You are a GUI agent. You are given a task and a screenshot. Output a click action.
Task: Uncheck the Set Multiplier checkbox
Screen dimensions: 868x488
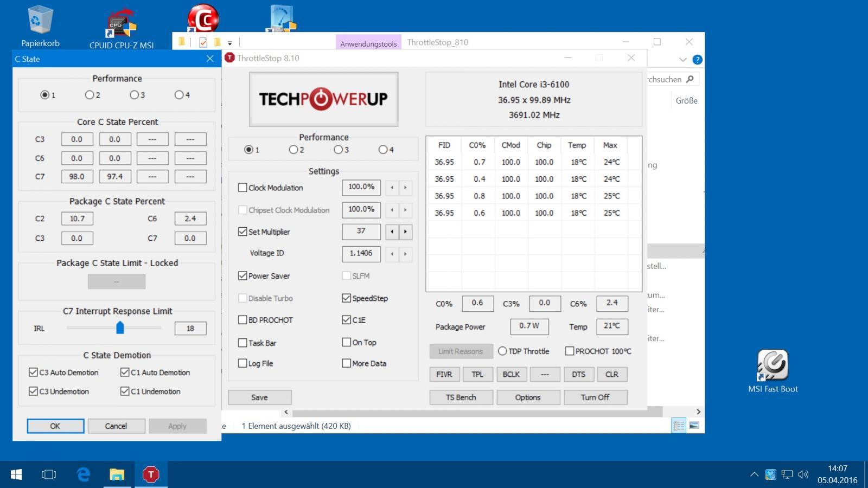[x=242, y=232]
